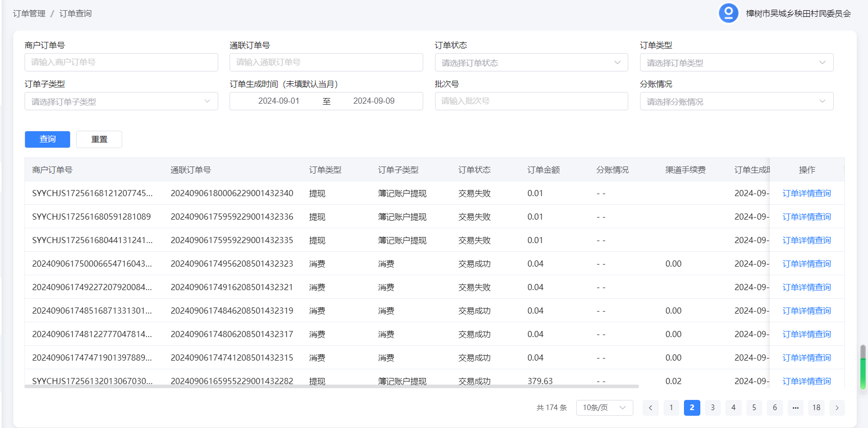Focus the 商户订单号 input field
The height and width of the screenshot is (428, 868).
click(121, 62)
